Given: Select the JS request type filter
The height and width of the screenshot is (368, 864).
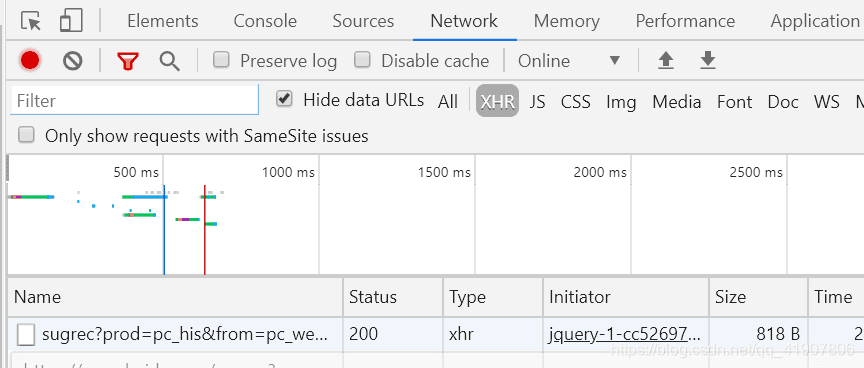Looking at the screenshot, I should [537, 101].
